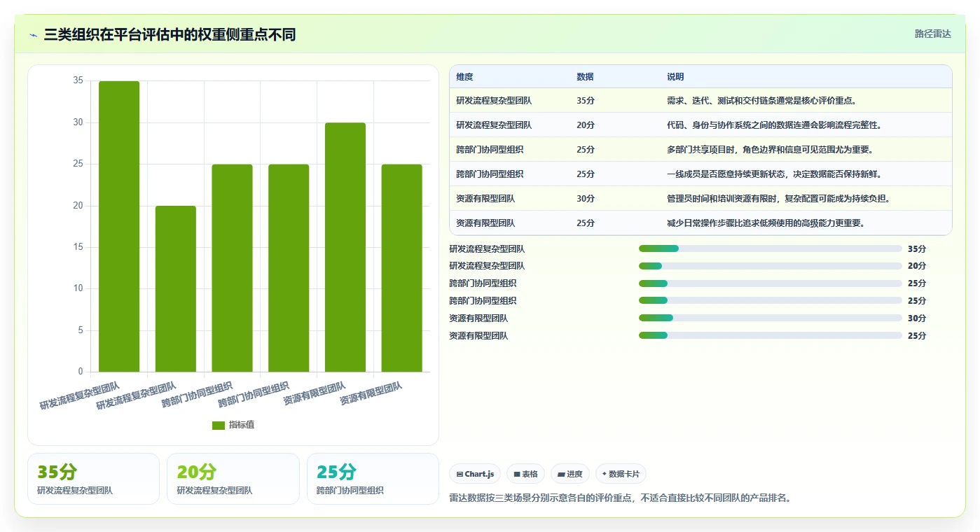
Task: Click the 说明 column header
Action: 675,77
